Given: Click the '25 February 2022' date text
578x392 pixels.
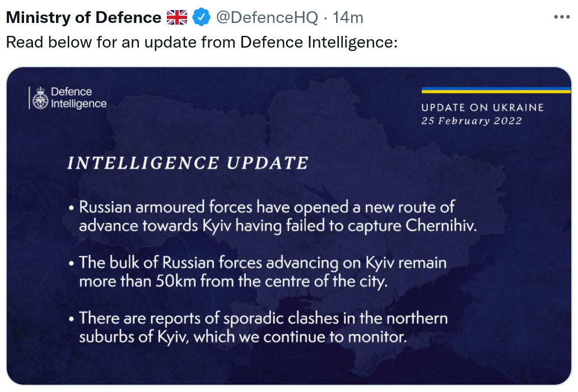Looking at the screenshot, I should [472, 121].
